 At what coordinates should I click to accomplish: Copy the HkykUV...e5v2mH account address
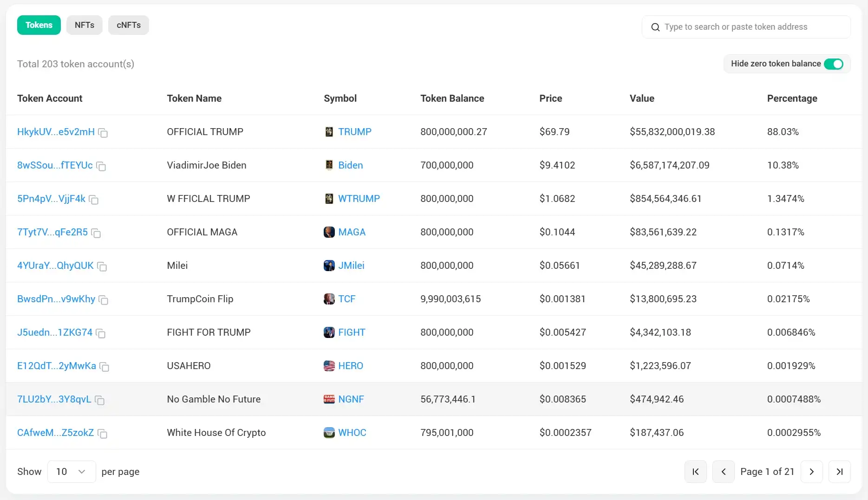coord(103,133)
